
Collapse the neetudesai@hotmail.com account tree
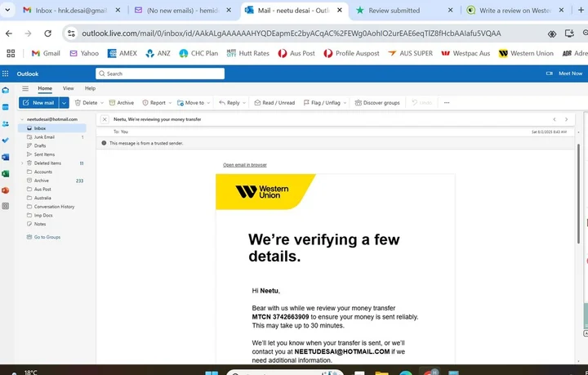[22, 119]
